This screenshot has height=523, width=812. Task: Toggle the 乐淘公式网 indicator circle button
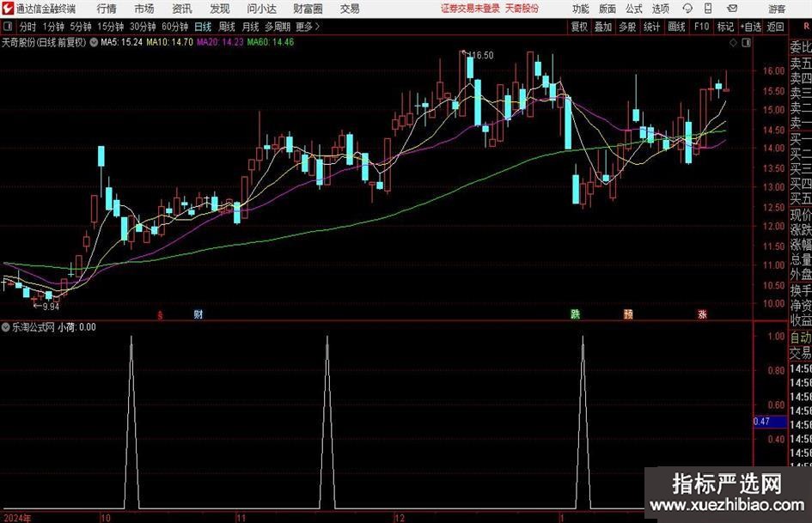[7, 327]
